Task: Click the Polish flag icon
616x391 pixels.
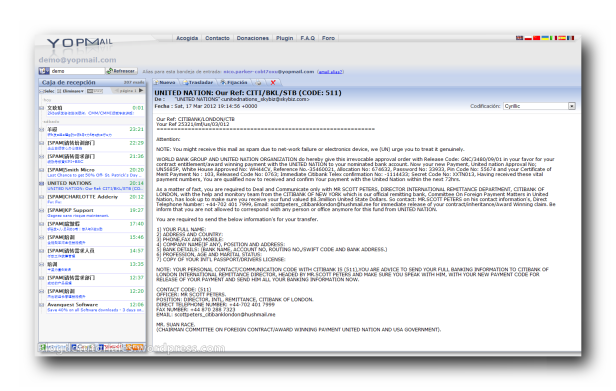Action: pos(528,38)
